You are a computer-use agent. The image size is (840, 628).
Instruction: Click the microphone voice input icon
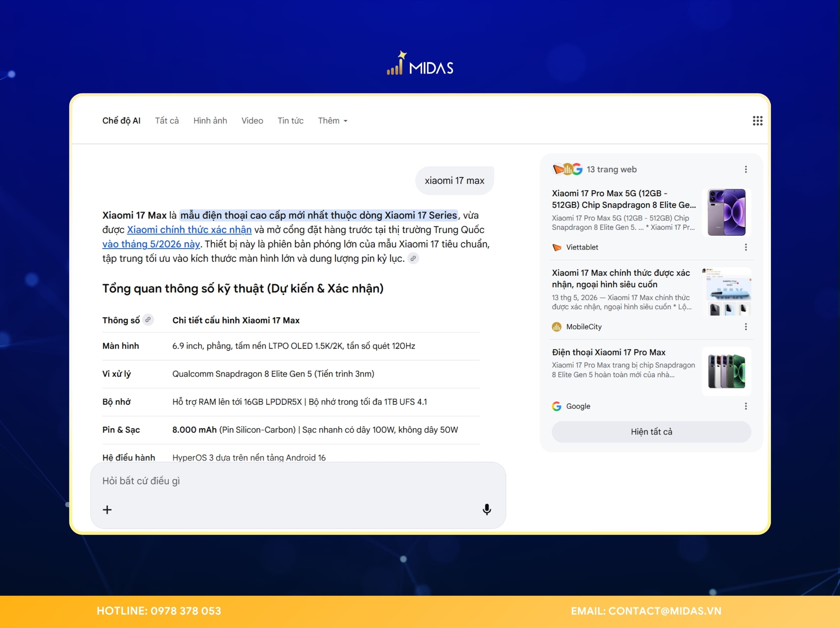coord(486,509)
